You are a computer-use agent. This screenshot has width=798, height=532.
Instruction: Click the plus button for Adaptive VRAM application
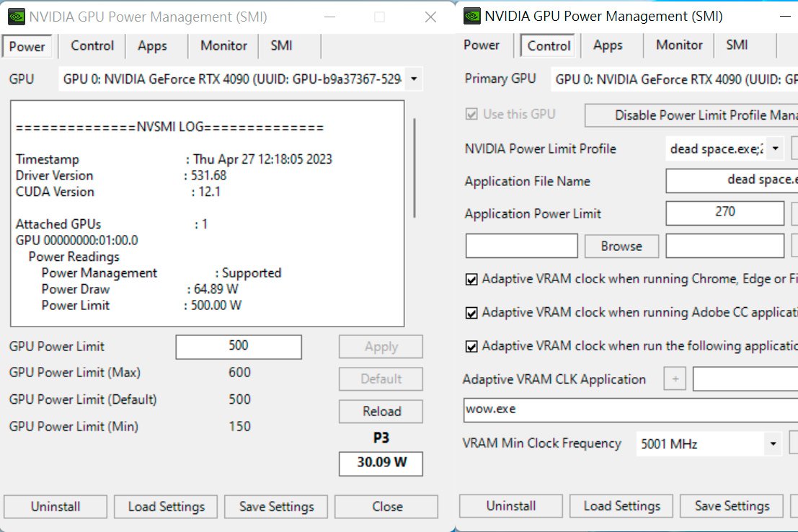(x=675, y=378)
